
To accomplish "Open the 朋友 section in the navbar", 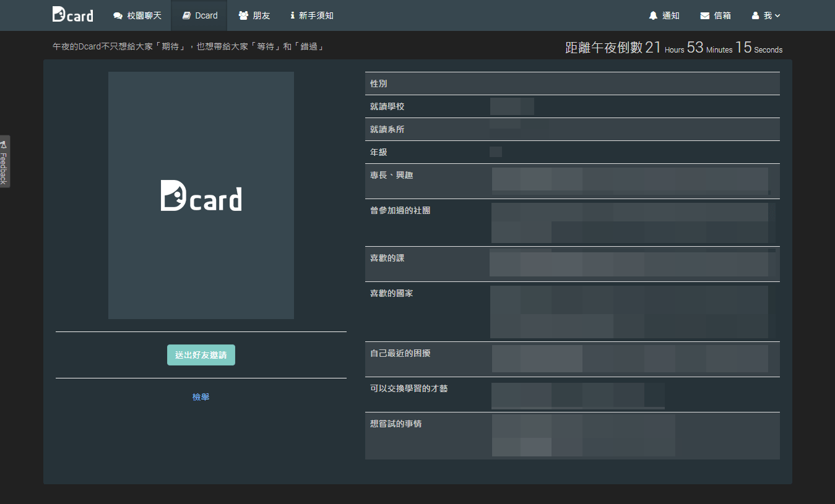I will (x=254, y=15).
